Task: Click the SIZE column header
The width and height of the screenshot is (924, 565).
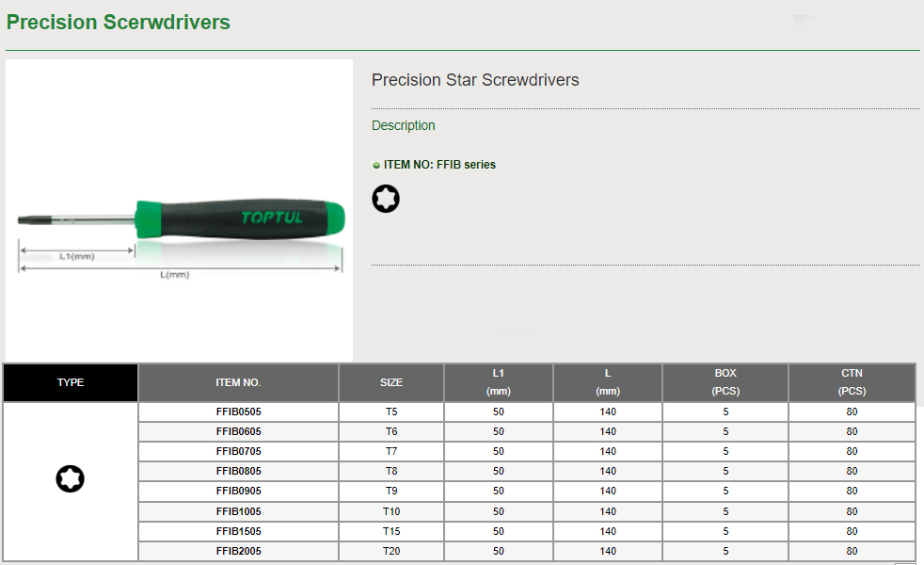Action: (x=391, y=382)
